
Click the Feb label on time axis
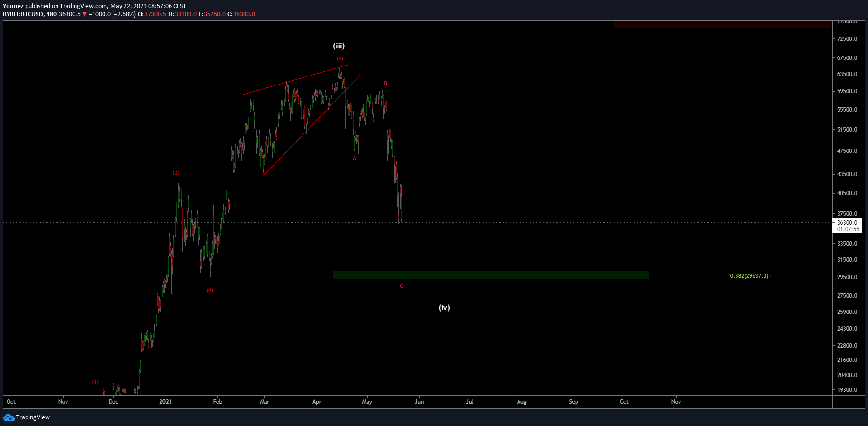217,402
